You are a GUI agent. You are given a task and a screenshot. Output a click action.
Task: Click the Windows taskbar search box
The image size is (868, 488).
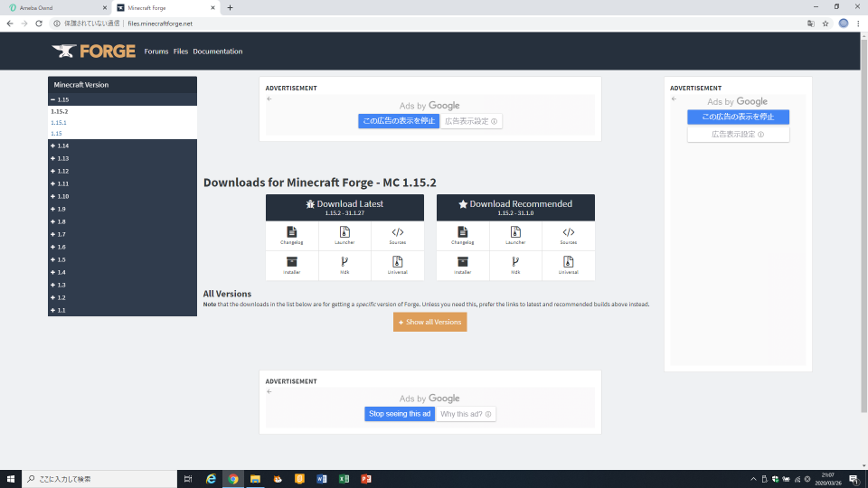(x=99, y=479)
